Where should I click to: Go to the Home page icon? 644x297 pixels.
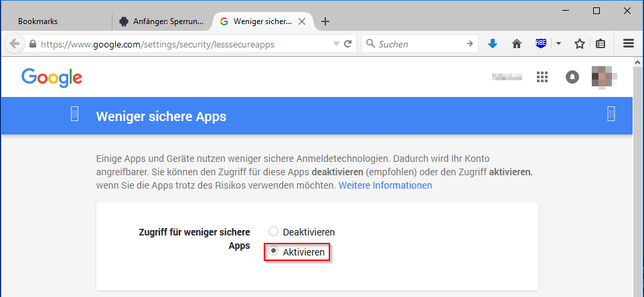517,44
